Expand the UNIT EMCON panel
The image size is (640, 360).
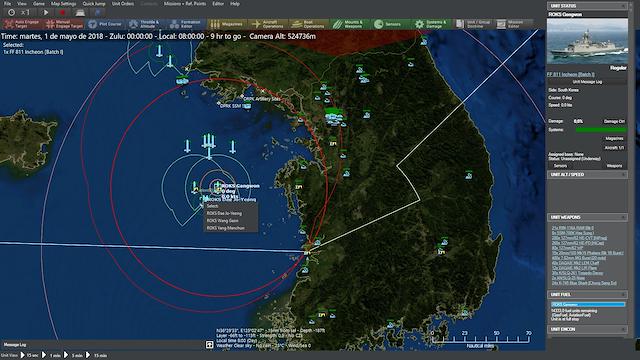coord(587,329)
